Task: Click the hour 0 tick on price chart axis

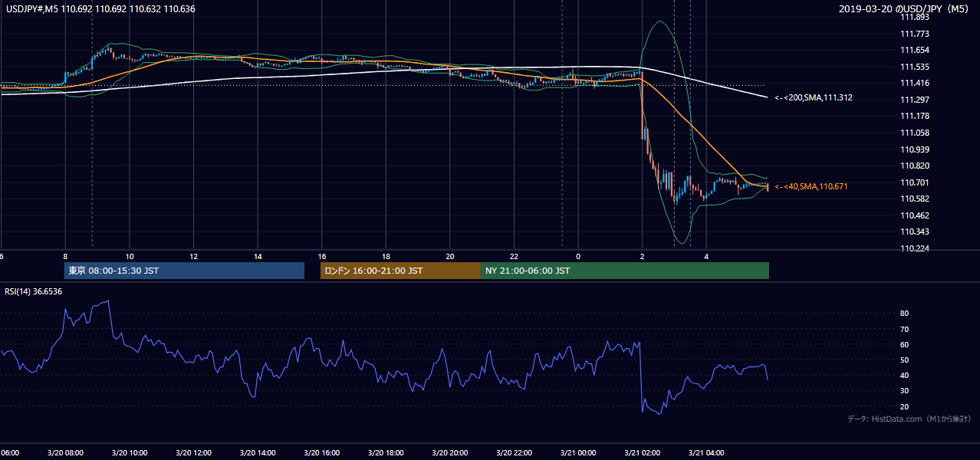Action: 578,256
